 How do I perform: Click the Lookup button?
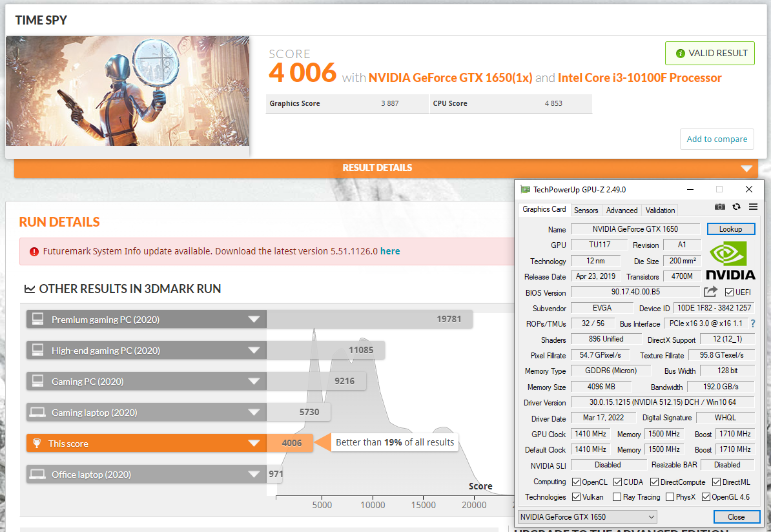730,229
